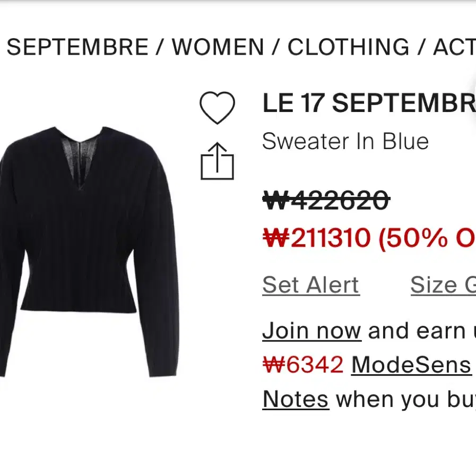The image size is (476, 476).
Task: Click the 'when you buy' text
Action: [x=406, y=399]
